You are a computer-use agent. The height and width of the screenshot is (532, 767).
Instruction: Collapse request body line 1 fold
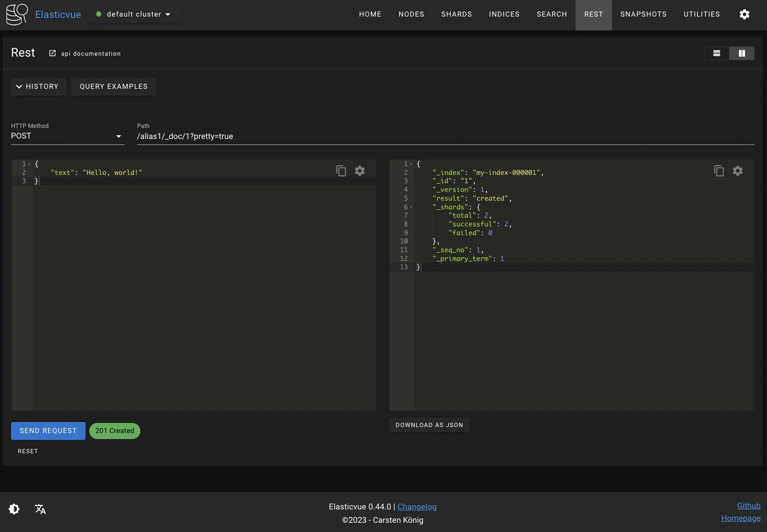click(29, 164)
